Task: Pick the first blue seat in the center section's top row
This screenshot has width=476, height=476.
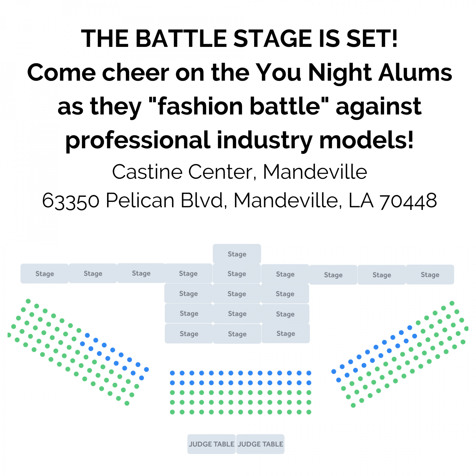Action: pyautogui.click(x=172, y=373)
